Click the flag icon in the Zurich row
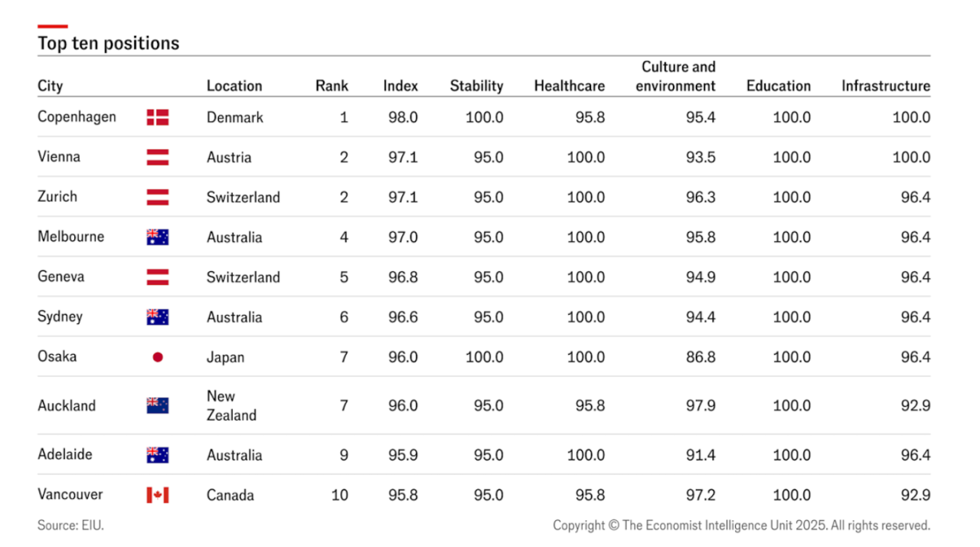This screenshot has height=547, width=980. [x=158, y=197]
